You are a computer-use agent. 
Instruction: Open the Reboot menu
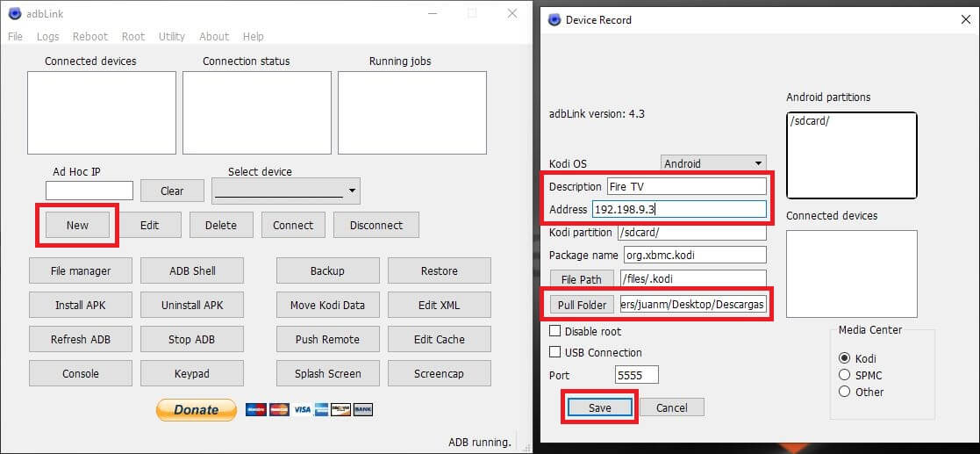click(90, 36)
